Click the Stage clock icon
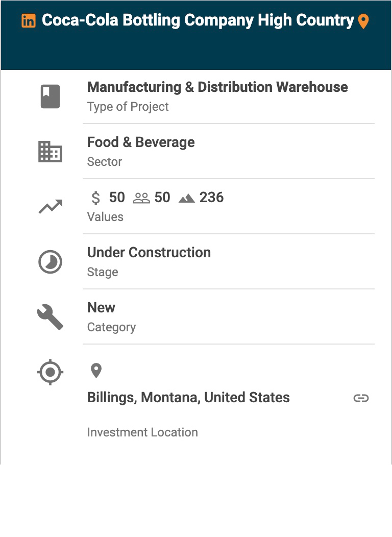Viewport: 392px width, 537px height. (x=50, y=262)
